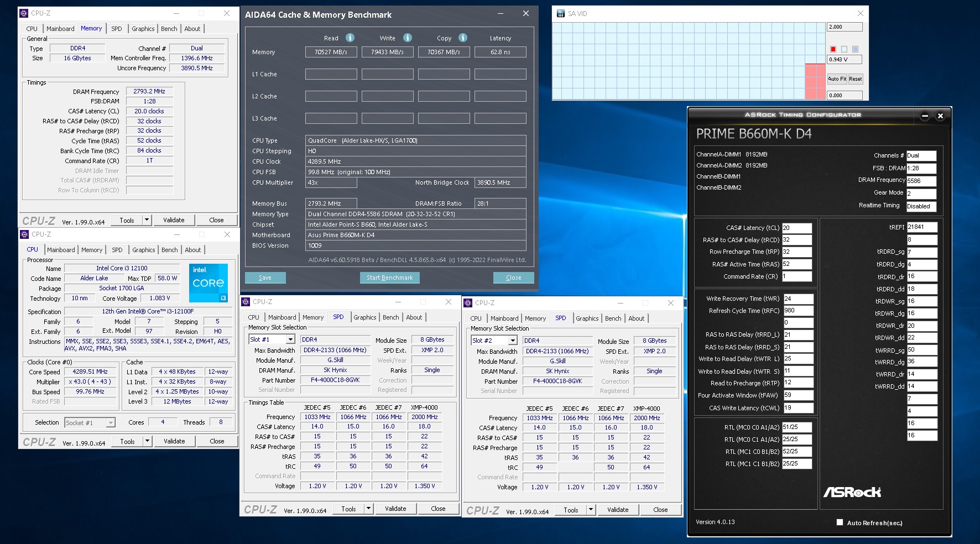The height and width of the screenshot is (544, 980).
Task: Click the 20.0 clocks CAS# Latency value in CPU-Z
Action: click(x=149, y=111)
